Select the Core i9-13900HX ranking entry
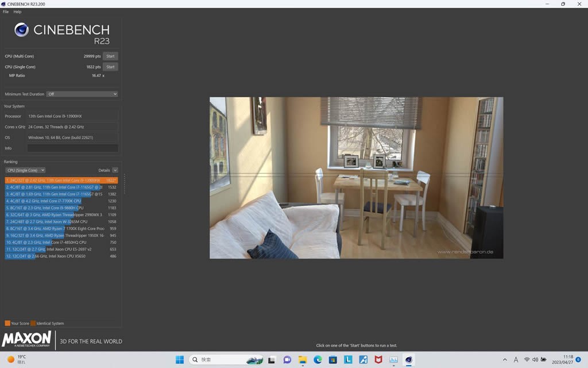Image resolution: width=588 pixels, height=368 pixels. click(61, 181)
